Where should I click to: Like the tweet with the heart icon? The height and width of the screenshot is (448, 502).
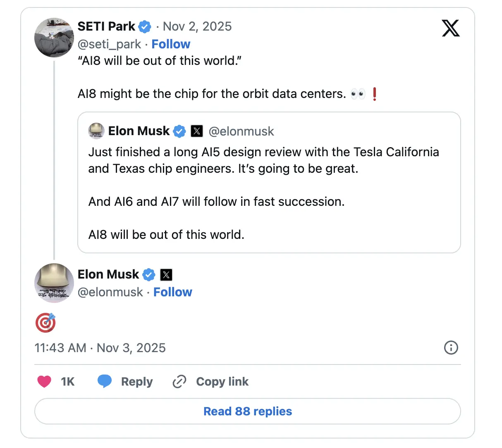[x=44, y=381]
